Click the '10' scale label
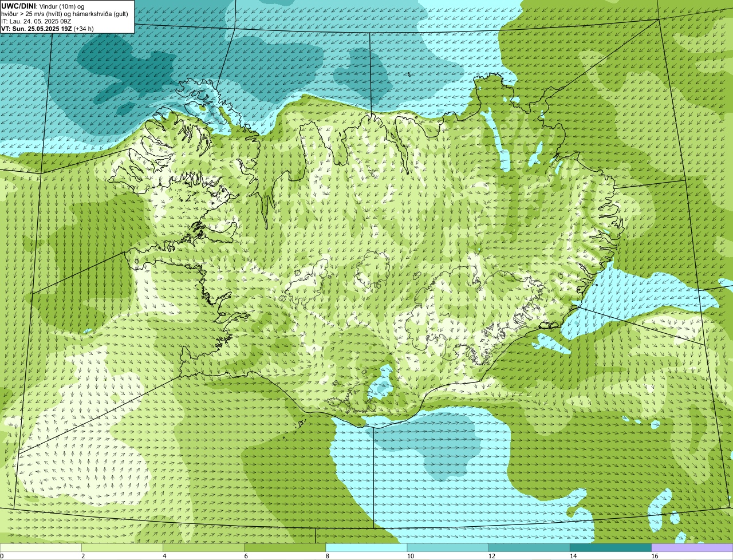 click(411, 556)
